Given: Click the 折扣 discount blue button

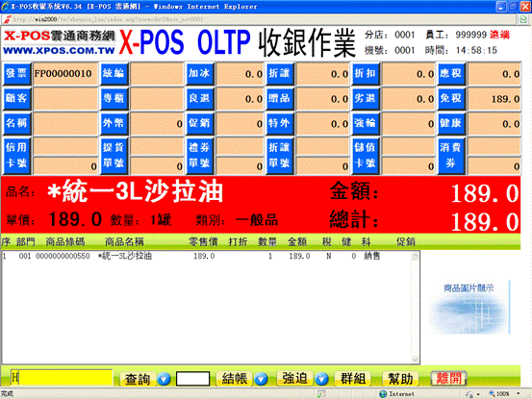Looking at the screenshot, I should click(365, 74).
